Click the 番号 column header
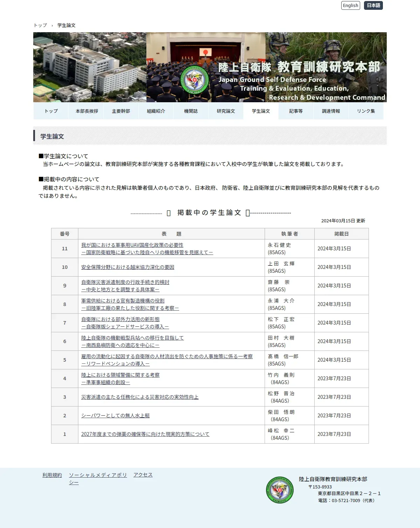The image size is (420, 528). click(x=65, y=234)
